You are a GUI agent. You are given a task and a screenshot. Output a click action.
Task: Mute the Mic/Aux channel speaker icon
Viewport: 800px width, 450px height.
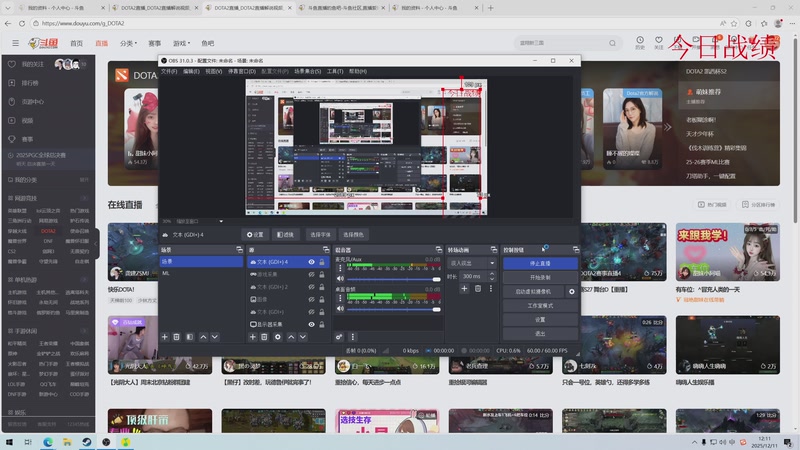click(x=340, y=279)
